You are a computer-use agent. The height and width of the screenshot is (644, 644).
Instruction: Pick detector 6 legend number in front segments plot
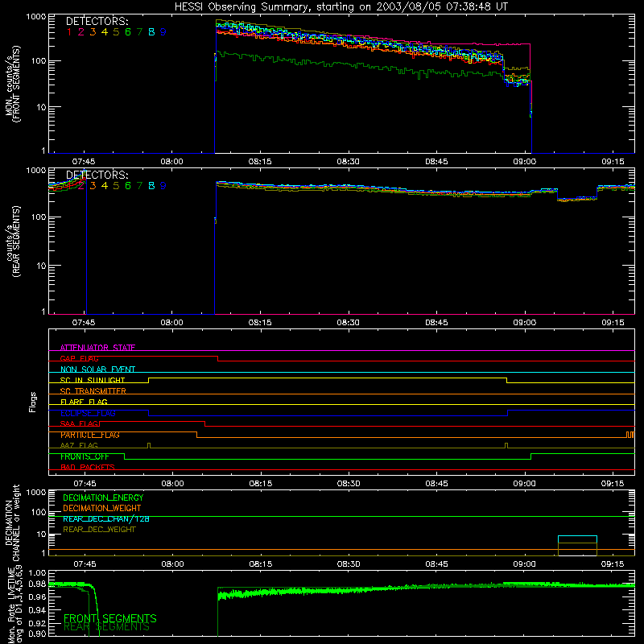[x=128, y=32]
